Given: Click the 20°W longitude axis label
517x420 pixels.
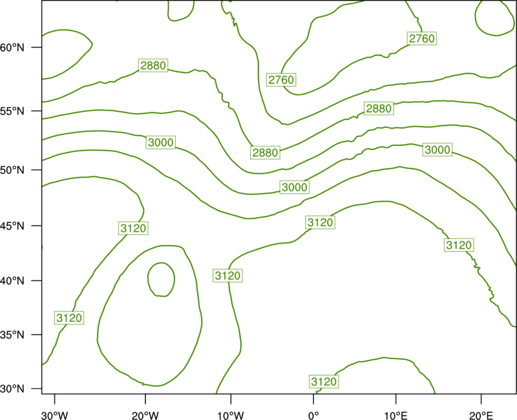Looking at the screenshot, I should point(145,415).
